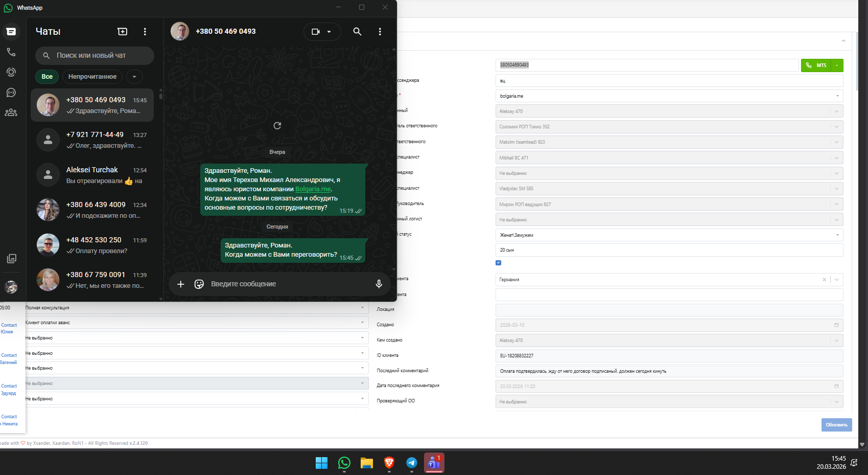The height and width of the screenshot is (475, 868).
Task: Click the green MTS call button in CRM
Action: tap(816, 65)
